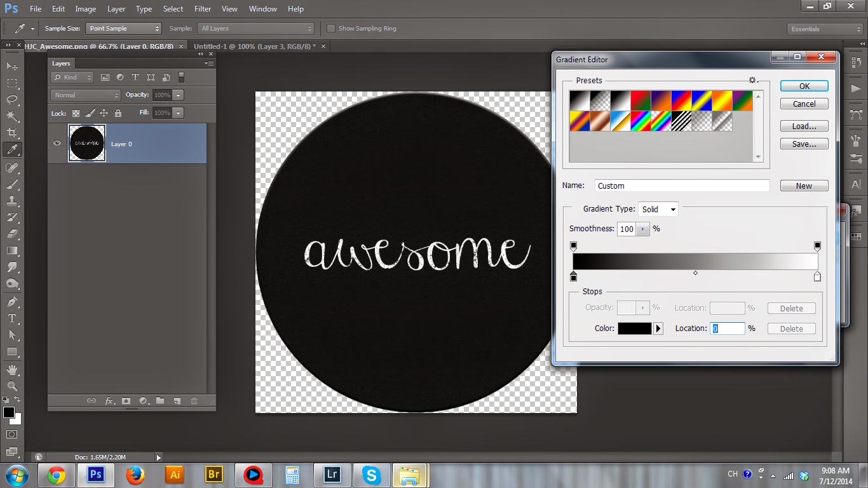
Task: Click the delete layer trash icon
Action: click(194, 401)
